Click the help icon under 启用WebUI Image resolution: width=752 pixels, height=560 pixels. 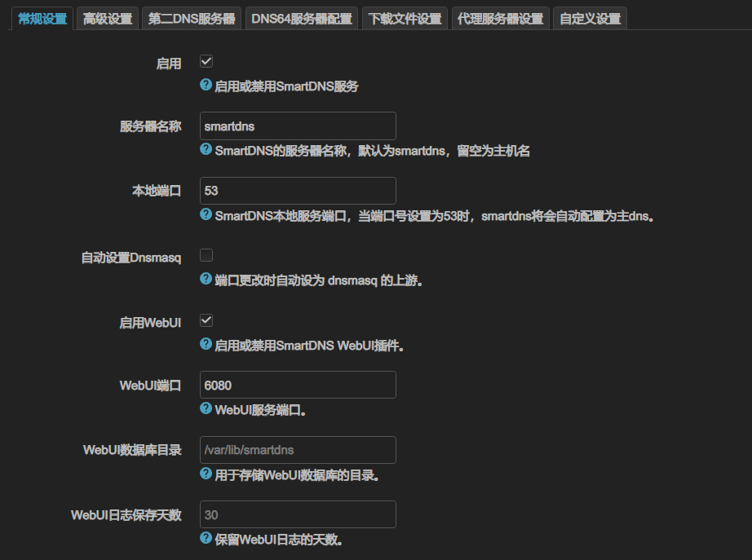(206, 346)
